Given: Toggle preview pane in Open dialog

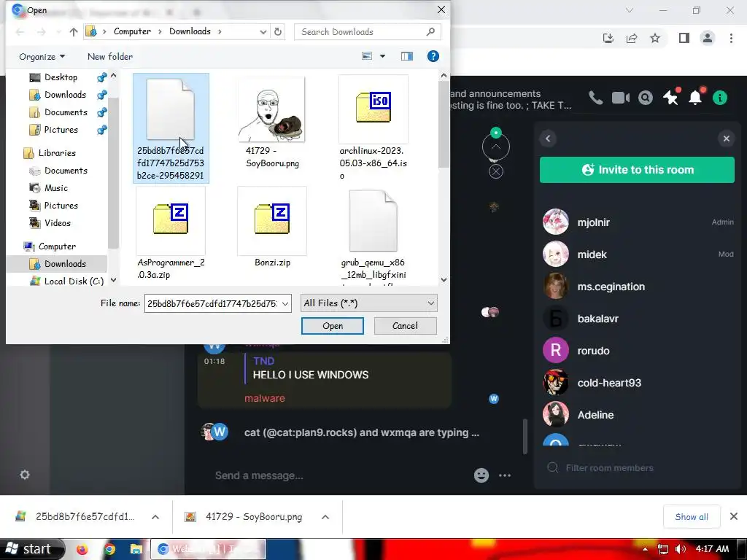Looking at the screenshot, I should (407, 56).
